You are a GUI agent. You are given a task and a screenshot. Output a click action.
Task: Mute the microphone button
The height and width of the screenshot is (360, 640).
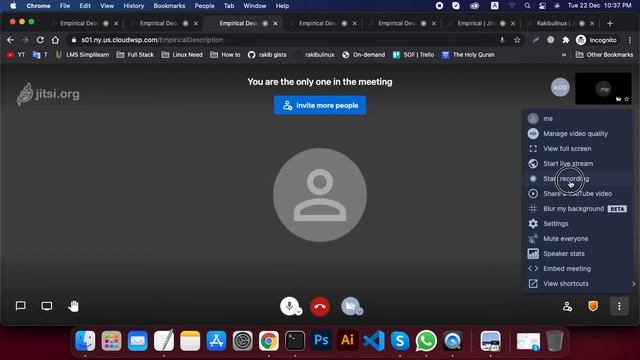[x=289, y=306]
